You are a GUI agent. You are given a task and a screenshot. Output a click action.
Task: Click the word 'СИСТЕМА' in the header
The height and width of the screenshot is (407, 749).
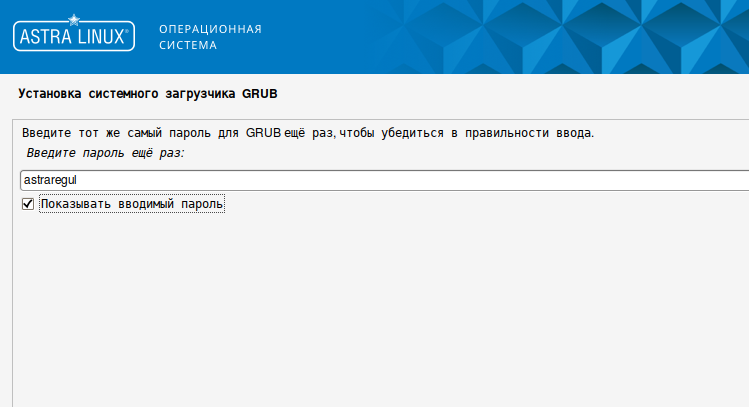tap(187, 45)
